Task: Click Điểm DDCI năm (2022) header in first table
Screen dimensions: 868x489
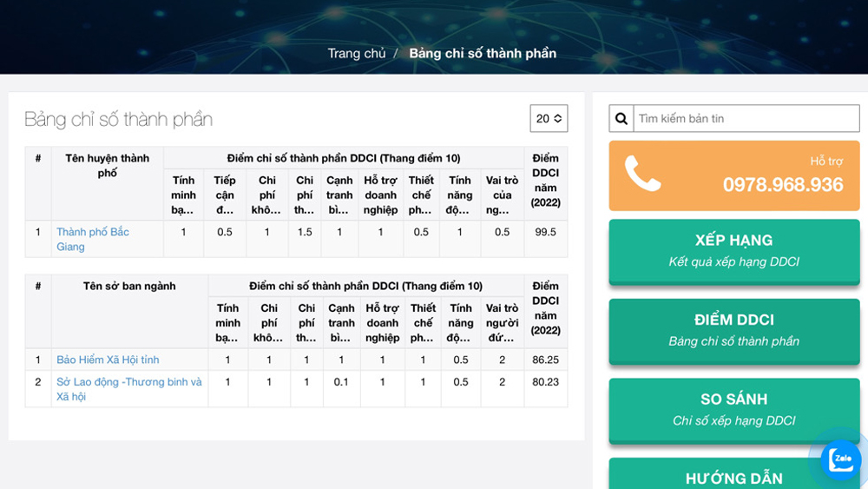Action: pos(545,181)
